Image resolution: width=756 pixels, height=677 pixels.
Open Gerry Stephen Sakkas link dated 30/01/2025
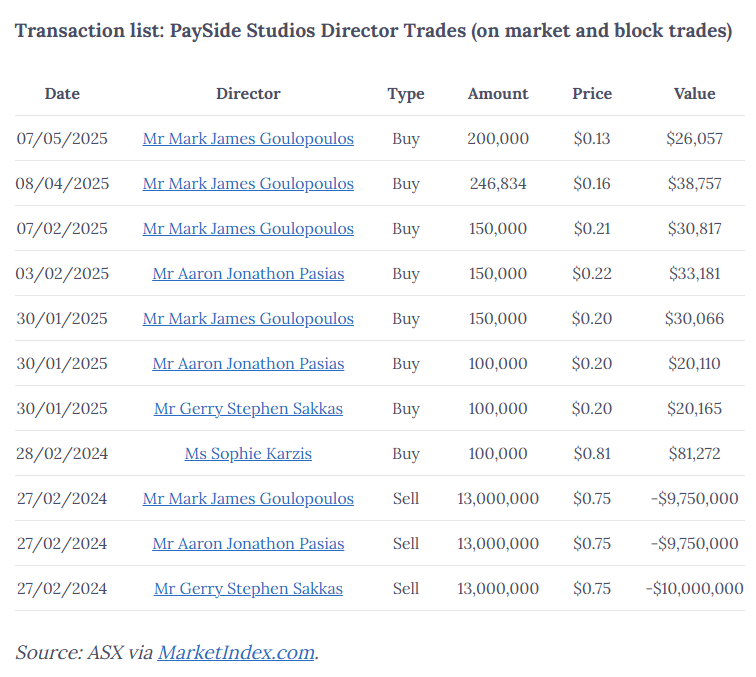click(248, 409)
